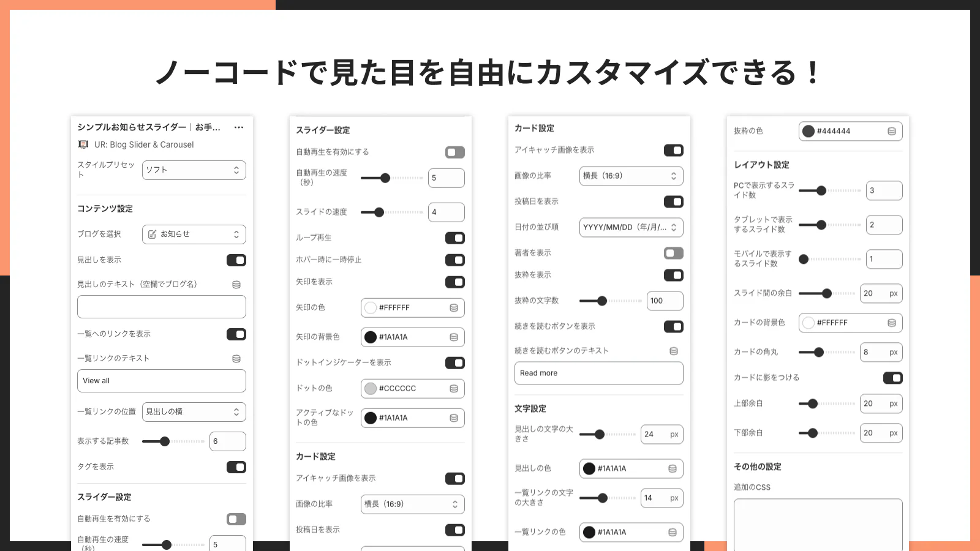Viewport: 980px width, 551px height.
Task: Click dynamic source icon in 抜粋の色 field
Action: [892, 132]
